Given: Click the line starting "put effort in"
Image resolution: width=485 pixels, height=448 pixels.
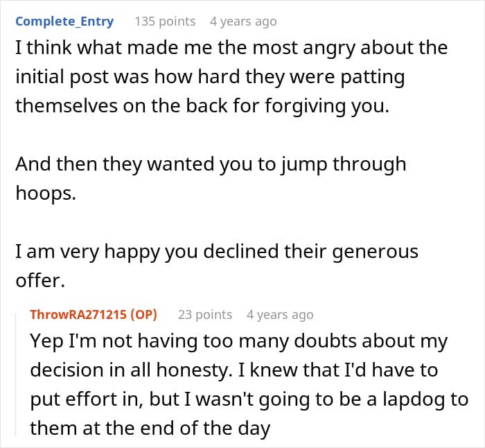Looking at the screenshot, I should click(249, 400).
